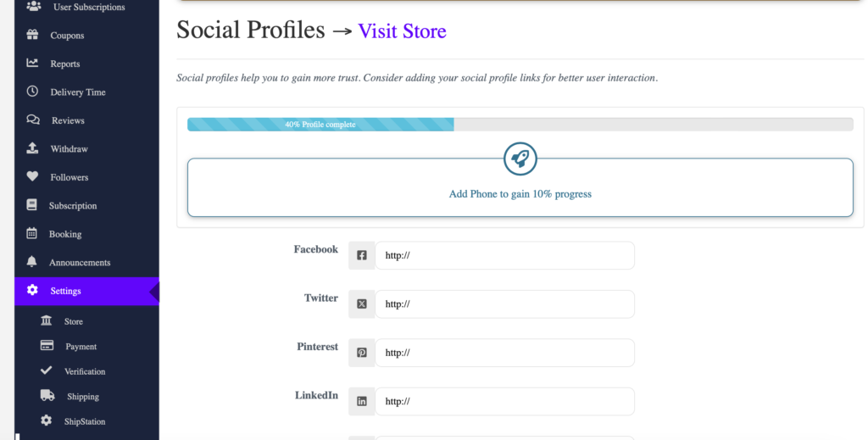Image resolution: width=868 pixels, height=440 pixels.
Task: Focus the Twitter URL input field
Action: point(504,304)
